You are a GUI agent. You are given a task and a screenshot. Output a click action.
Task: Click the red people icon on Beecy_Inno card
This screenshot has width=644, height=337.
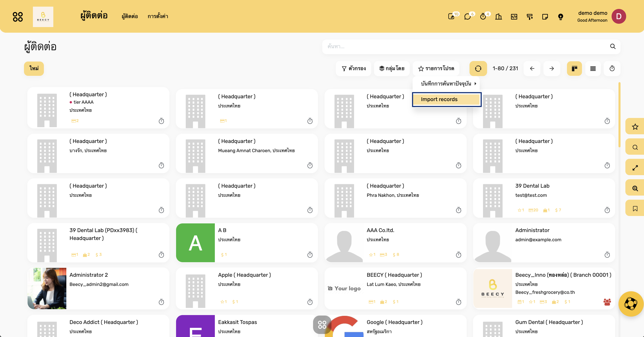[607, 302]
